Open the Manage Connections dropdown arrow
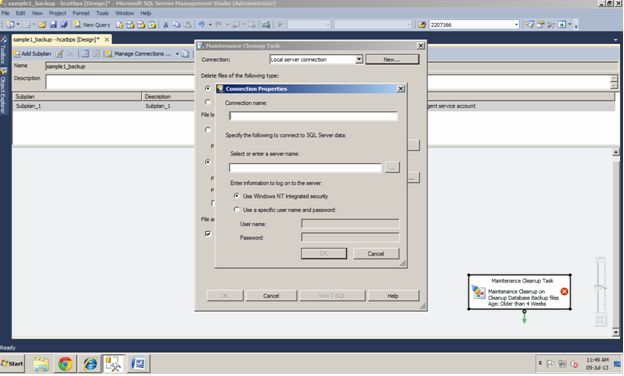The height and width of the screenshot is (376, 624). 177,54
